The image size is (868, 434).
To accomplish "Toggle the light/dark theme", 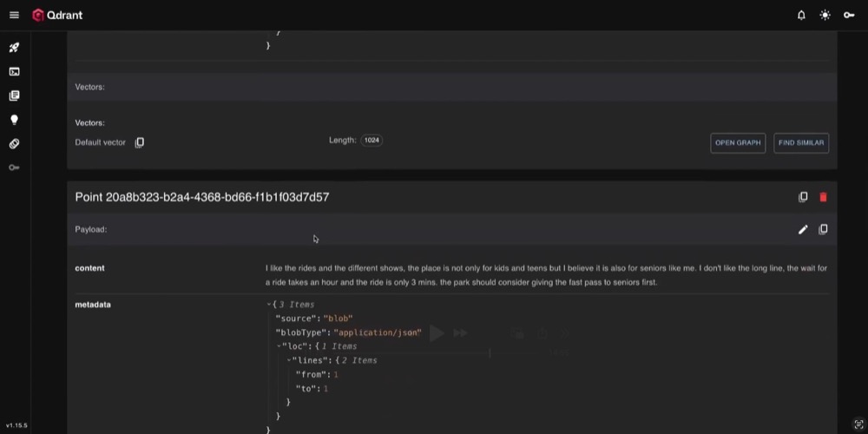I will [x=825, y=15].
